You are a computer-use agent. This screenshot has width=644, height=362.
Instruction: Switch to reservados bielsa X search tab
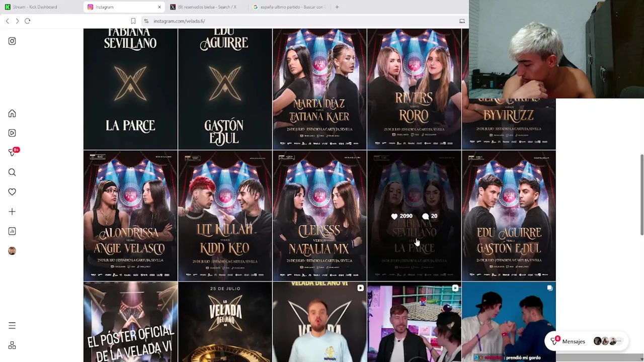click(x=207, y=7)
